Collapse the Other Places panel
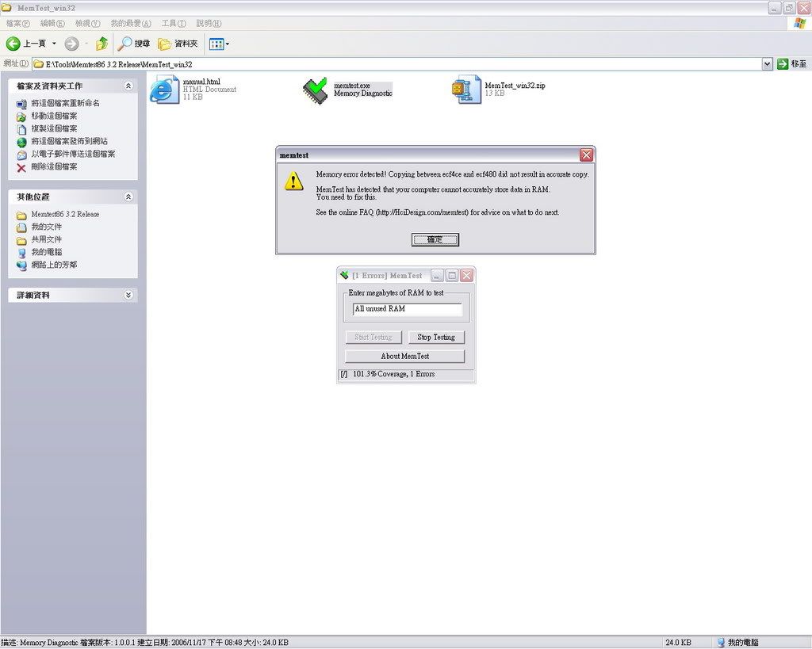This screenshot has height=649, width=812. pos(128,197)
